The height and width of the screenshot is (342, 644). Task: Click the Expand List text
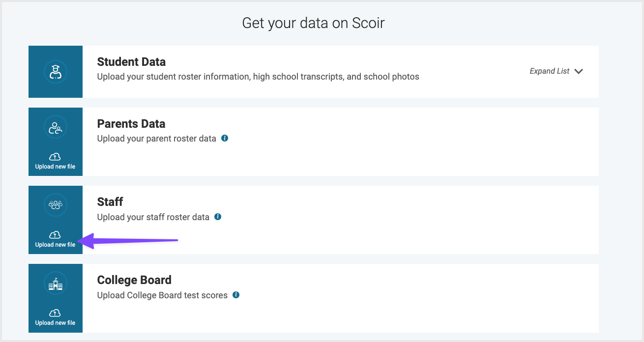[549, 71]
